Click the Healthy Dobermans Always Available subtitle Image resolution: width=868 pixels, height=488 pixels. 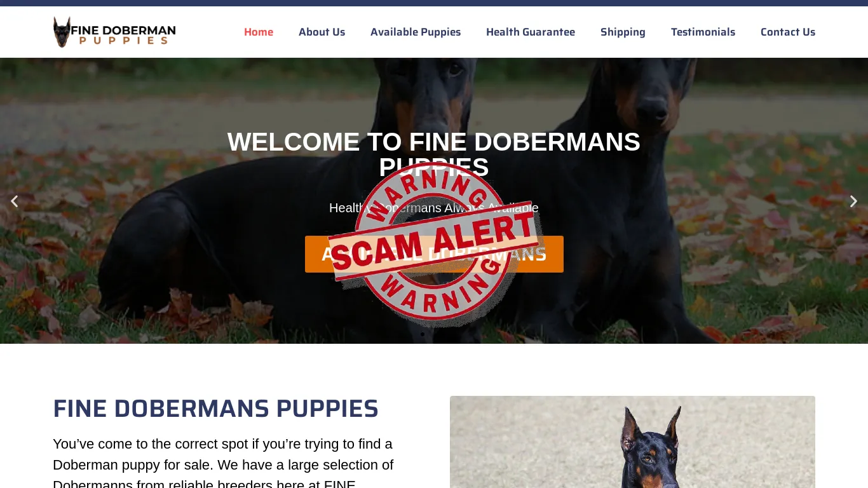point(434,208)
